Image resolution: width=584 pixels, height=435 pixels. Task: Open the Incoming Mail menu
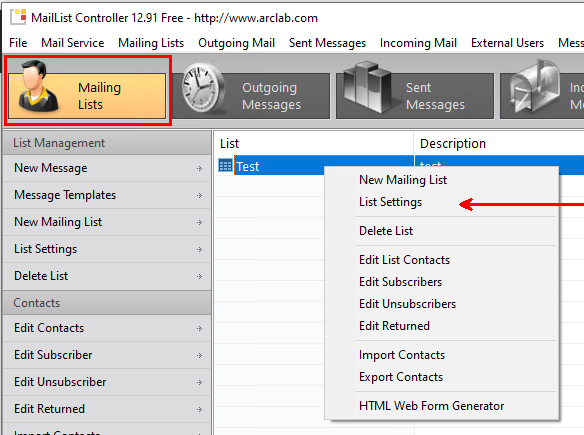pos(418,43)
